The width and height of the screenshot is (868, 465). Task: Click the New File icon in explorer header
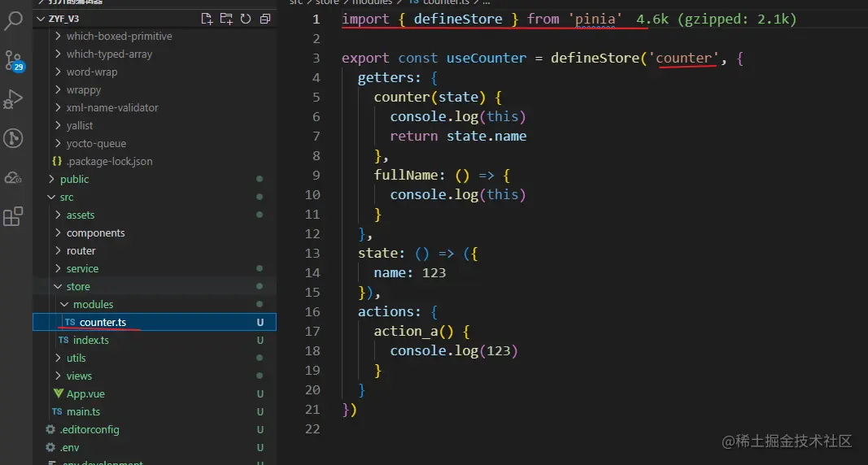click(207, 19)
